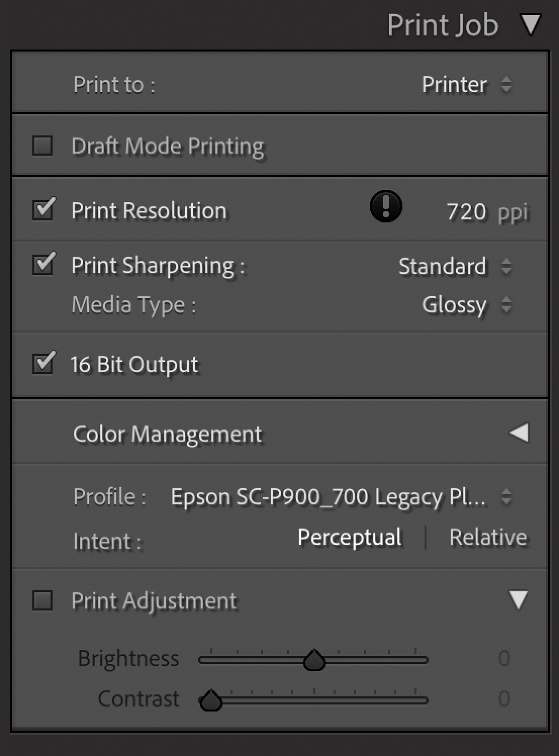This screenshot has height=756, width=559.
Task: Open the Epson SC-P900 Profile dropdown
Action: tap(340, 497)
